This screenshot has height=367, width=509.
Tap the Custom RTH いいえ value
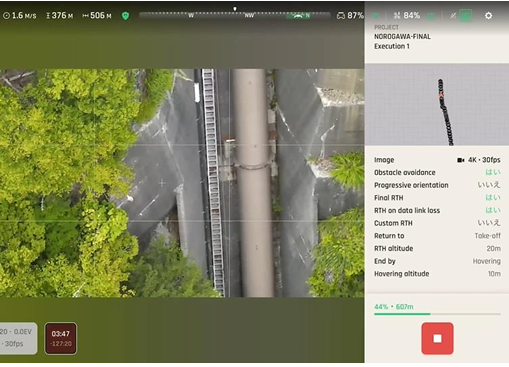coord(489,223)
